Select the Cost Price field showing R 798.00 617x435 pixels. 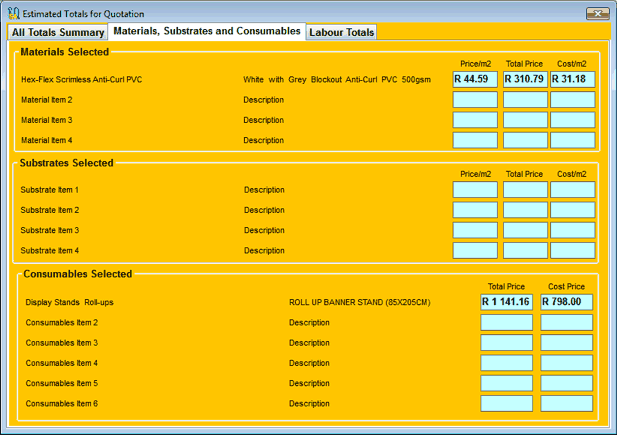pos(566,302)
